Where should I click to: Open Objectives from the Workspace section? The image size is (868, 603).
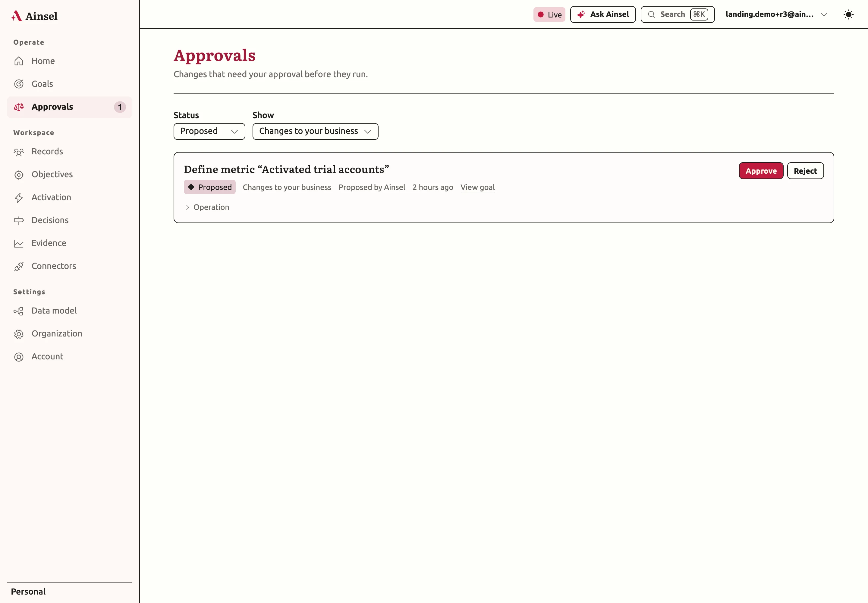coord(70,175)
